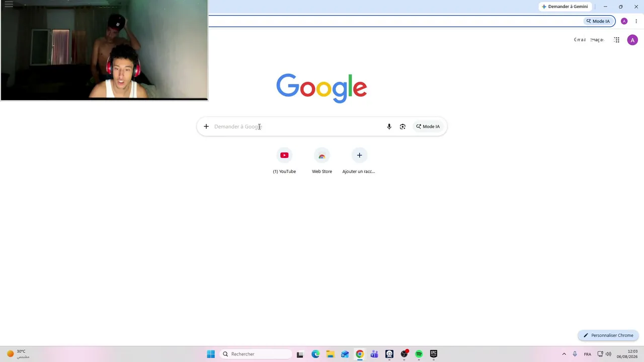Click the Google logo

[x=321, y=88]
